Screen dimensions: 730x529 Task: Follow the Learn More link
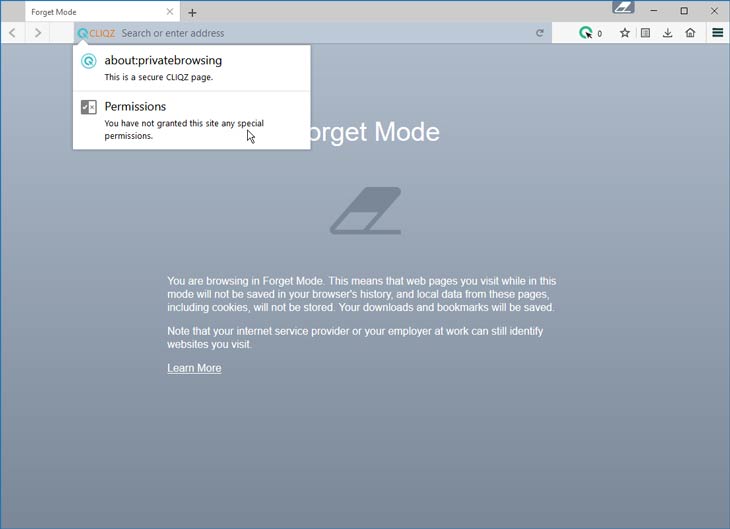tap(194, 368)
